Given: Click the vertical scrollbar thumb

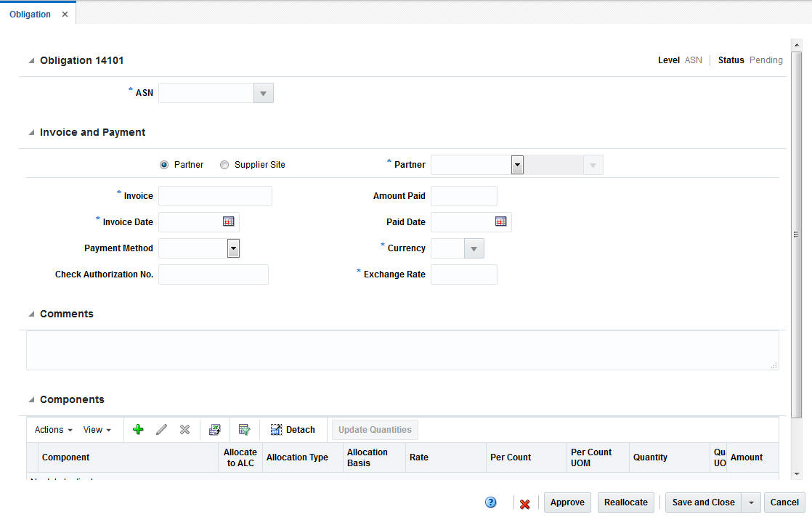Looking at the screenshot, I should 797,234.
